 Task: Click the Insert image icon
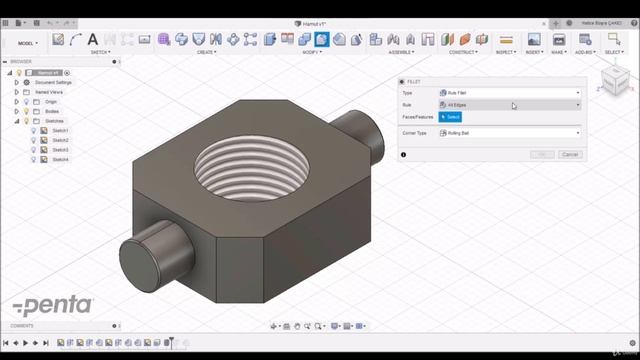534,39
